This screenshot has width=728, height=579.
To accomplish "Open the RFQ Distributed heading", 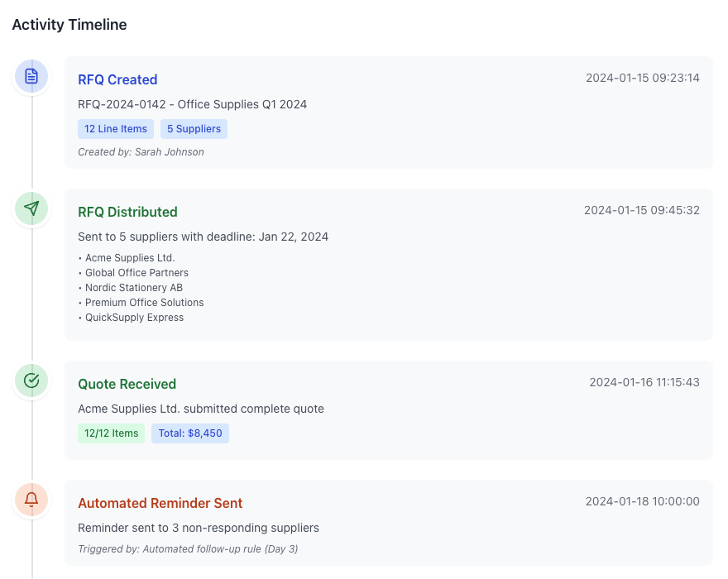I will coord(127,213).
